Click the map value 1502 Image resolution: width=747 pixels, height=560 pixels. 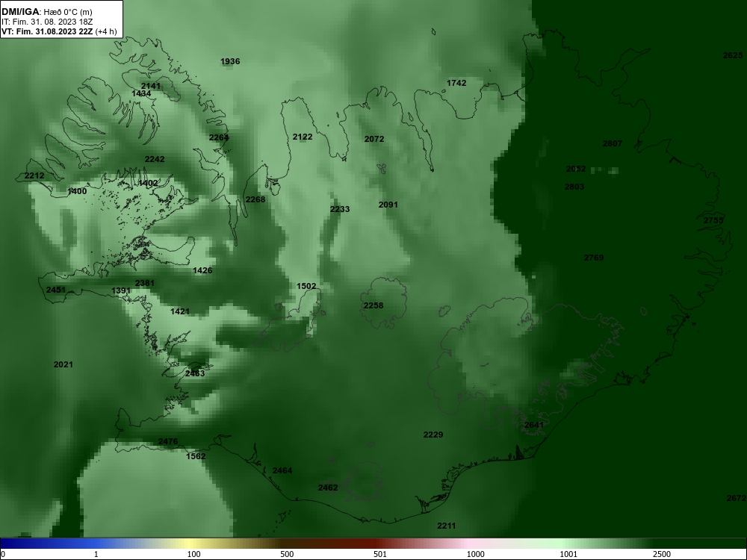(306, 286)
